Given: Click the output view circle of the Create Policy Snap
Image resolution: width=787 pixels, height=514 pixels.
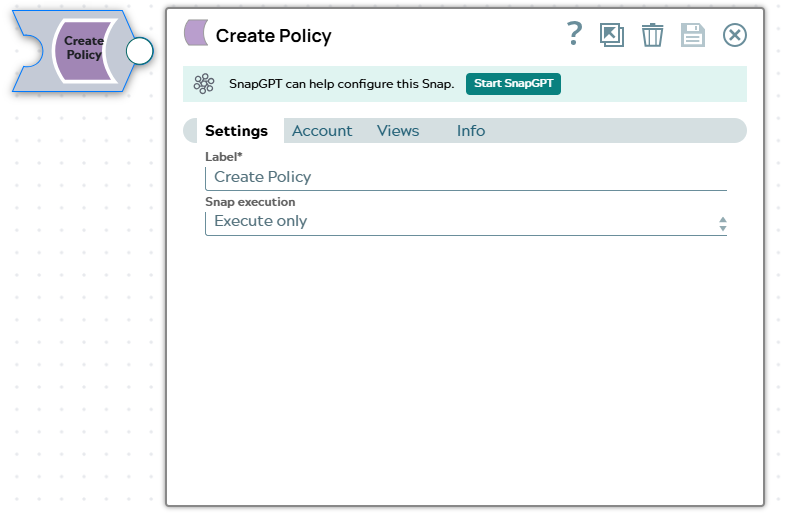Looking at the screenshot, I should click(140, 51).
